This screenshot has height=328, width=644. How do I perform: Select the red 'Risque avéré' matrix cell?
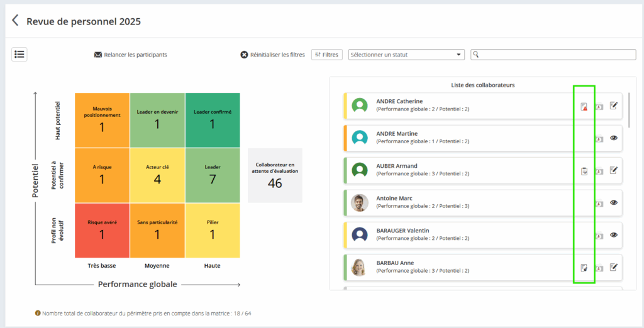[x=102, y=230]
